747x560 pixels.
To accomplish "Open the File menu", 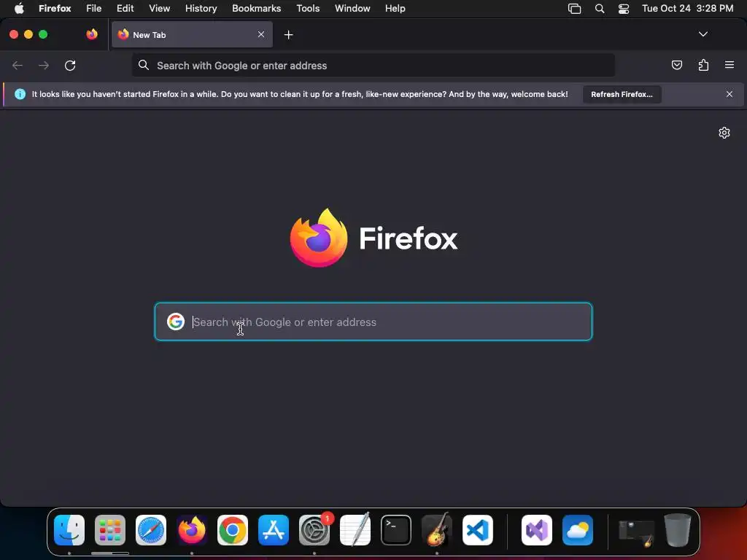I will (93, 8).
